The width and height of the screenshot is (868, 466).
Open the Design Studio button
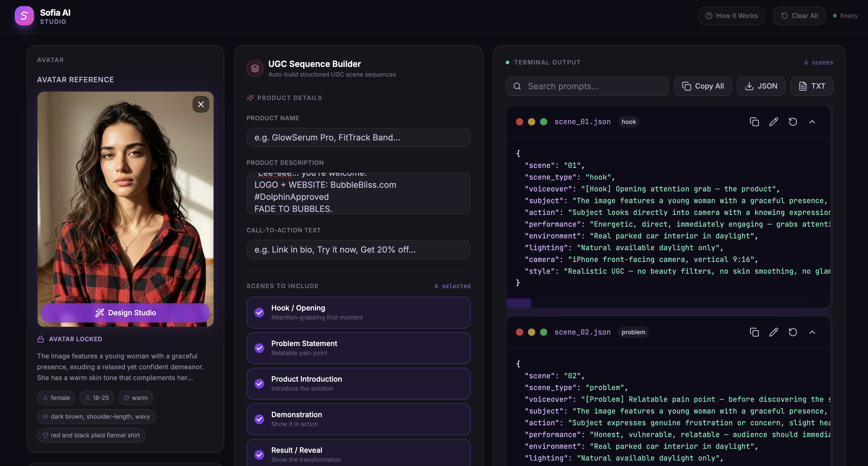125,313
